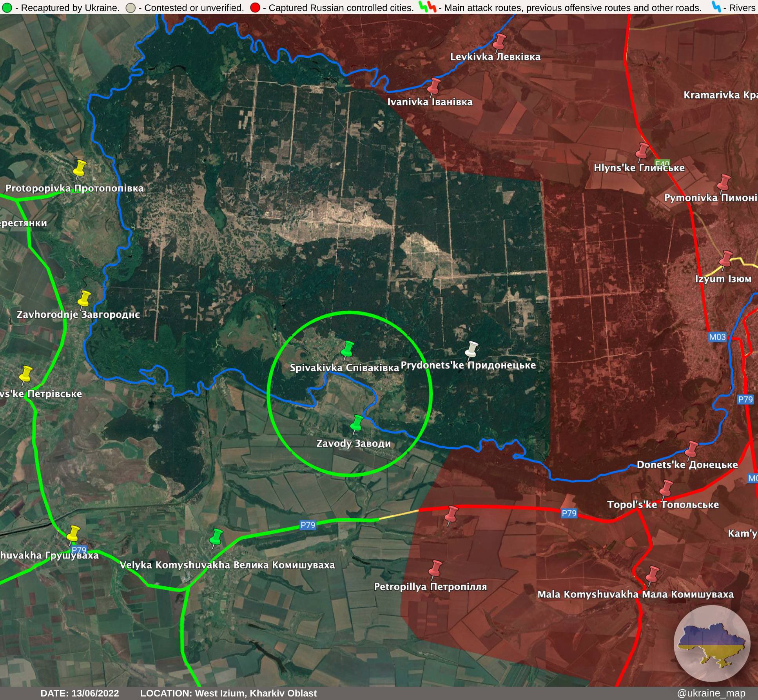Click the green pin at Velyka Komyshuvakha
This screenshot has height=700, width=758.
216,537
